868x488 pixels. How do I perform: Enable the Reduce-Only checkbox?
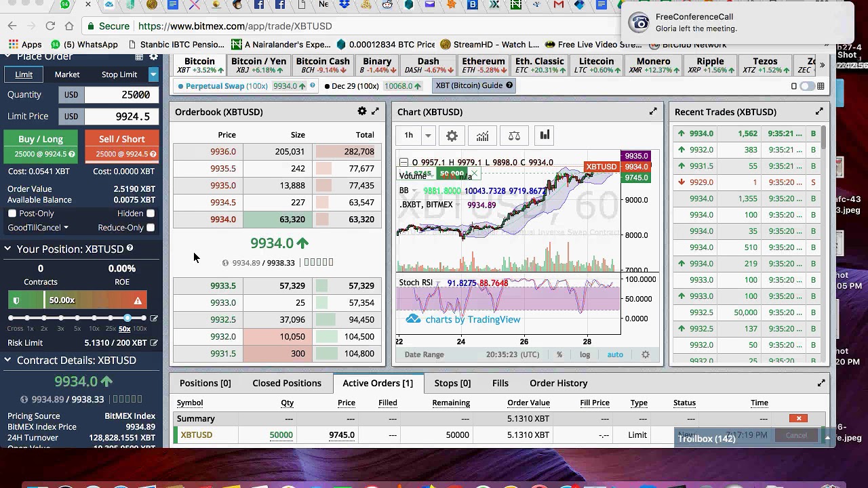(151, 228)
